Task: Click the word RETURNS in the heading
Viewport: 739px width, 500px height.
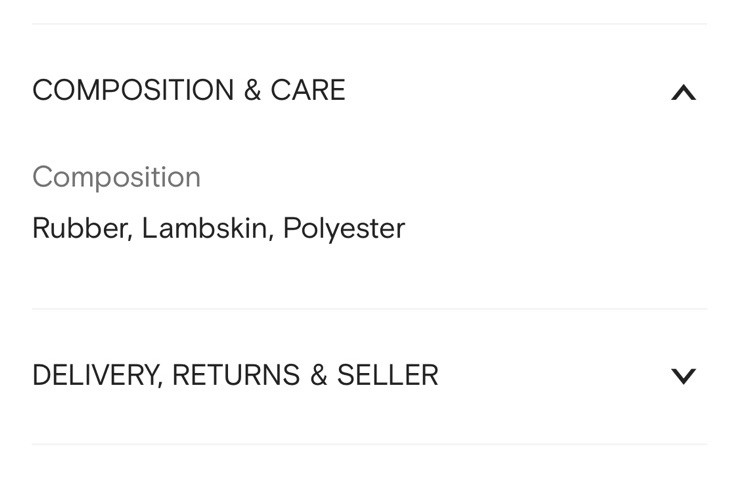Action: tap(235, 375)
